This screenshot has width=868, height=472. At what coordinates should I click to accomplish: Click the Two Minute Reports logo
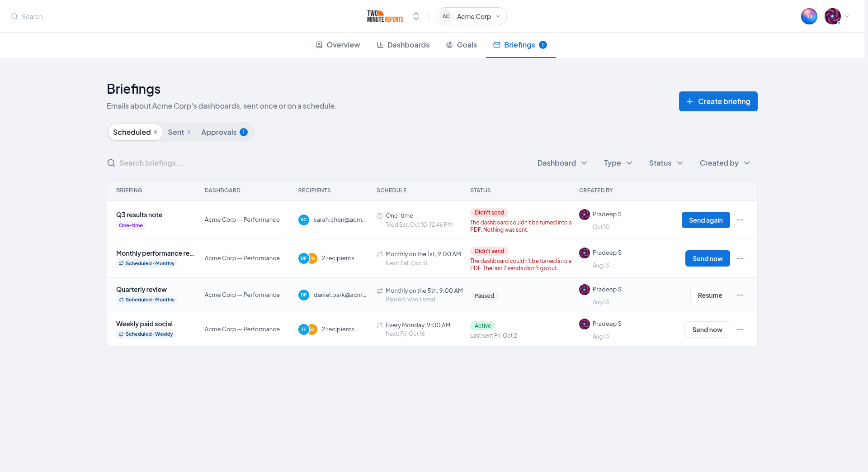coord(385,16)
